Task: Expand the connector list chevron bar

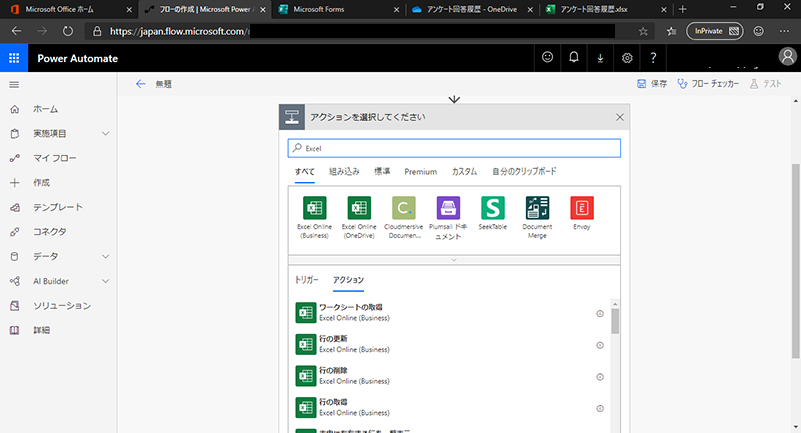Action: coord(454,260)
